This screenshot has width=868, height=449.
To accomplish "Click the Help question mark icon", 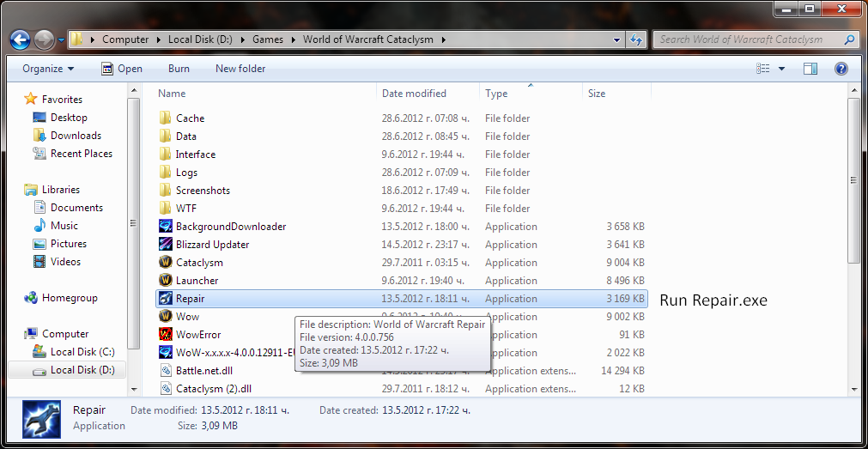I will click(841, 69).
